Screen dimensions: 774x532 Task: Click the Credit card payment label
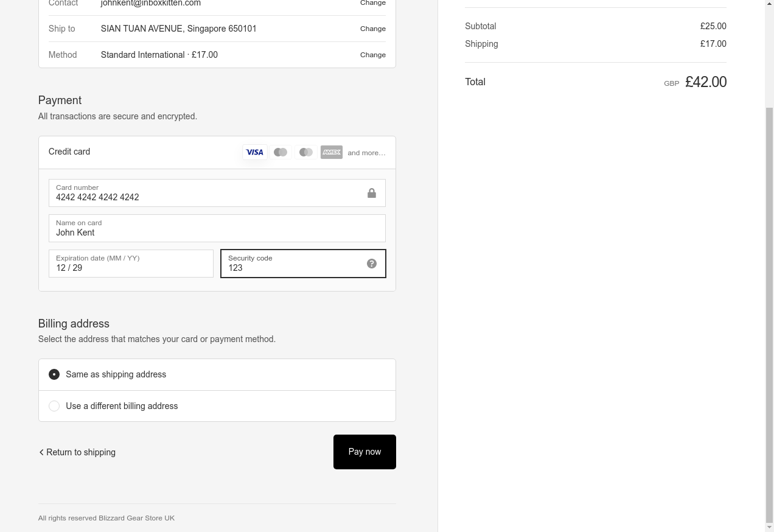69,152
